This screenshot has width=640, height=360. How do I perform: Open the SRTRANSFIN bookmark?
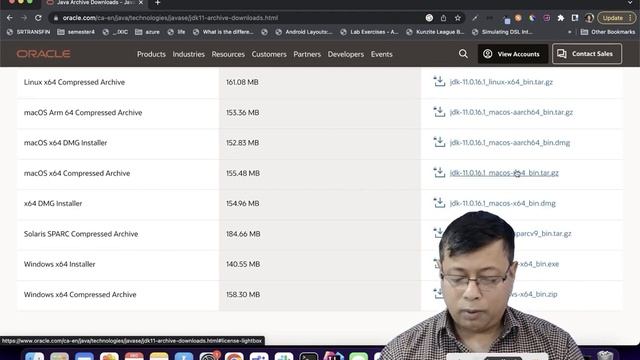28,32
